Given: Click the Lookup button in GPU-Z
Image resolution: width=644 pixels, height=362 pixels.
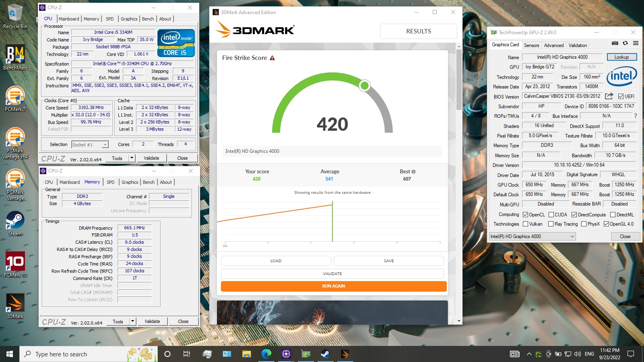Looking at the screenshot, I should (622, 57).
